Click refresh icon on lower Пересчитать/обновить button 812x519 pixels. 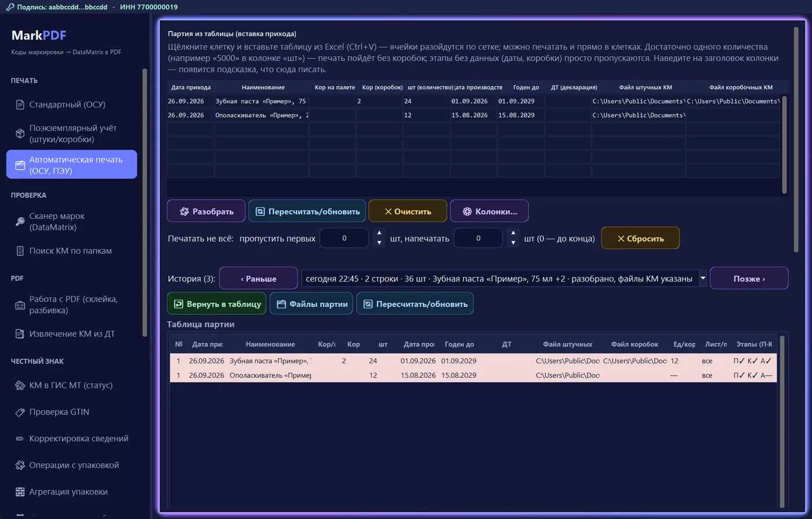tap(368, 304)
